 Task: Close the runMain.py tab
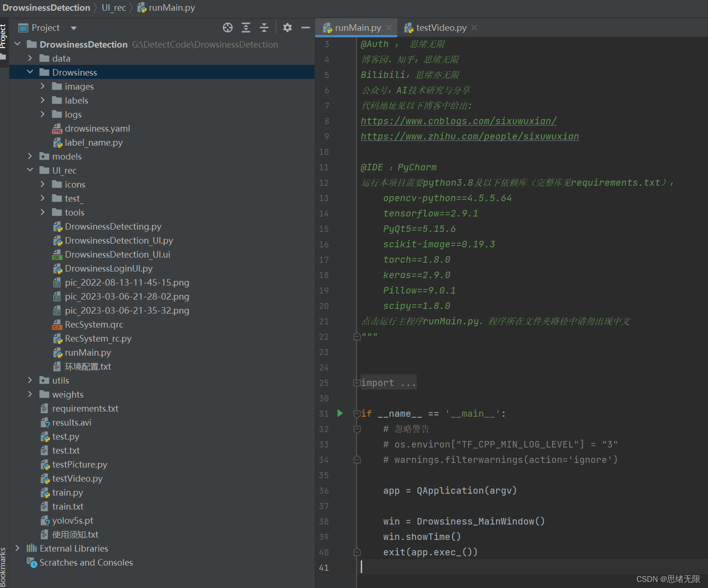click(389, 28)
